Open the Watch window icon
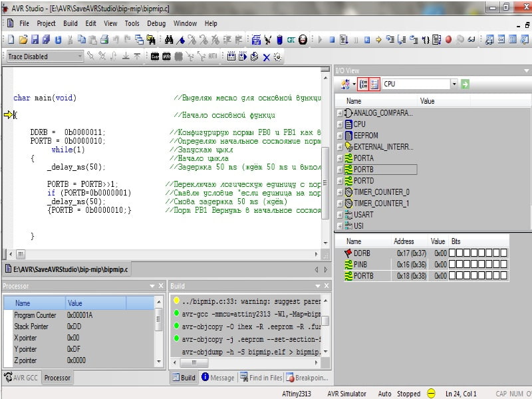Viewport: 532px width, 399px height. pos(489,40)
